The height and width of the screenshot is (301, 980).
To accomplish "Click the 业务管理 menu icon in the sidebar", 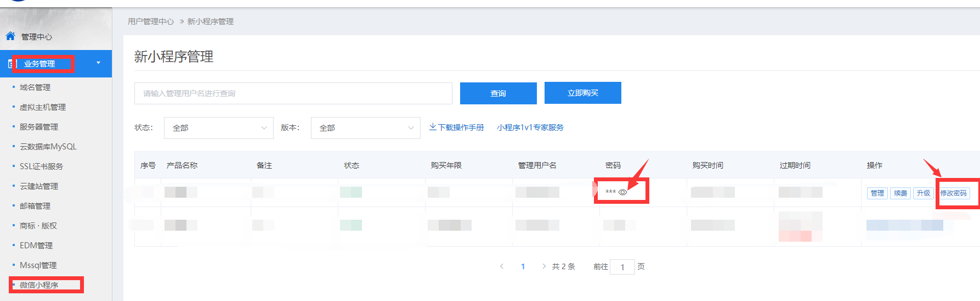I will (x=10, y=64).
